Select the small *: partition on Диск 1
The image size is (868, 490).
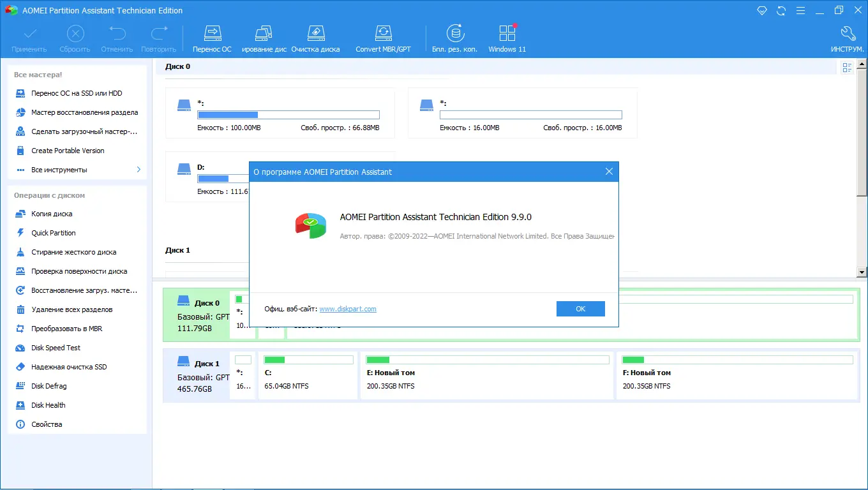243,375
